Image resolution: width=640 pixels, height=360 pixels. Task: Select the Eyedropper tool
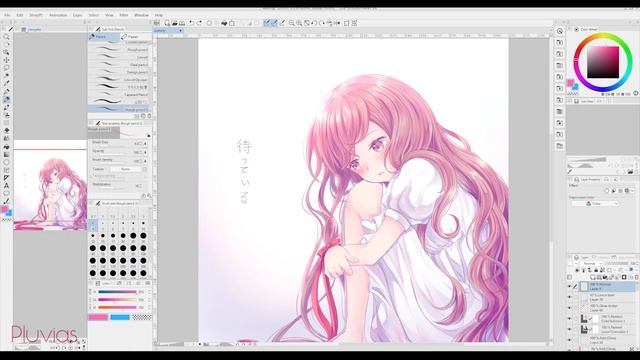6,83
